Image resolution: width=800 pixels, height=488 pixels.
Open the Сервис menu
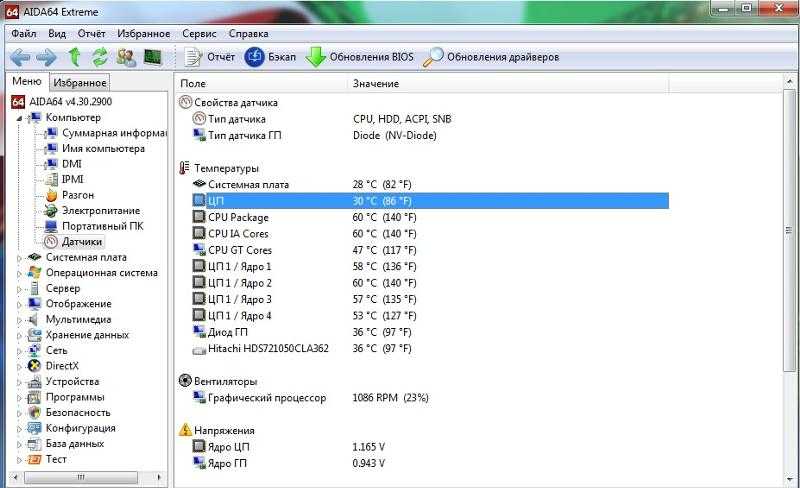click(x=199, y=34)
